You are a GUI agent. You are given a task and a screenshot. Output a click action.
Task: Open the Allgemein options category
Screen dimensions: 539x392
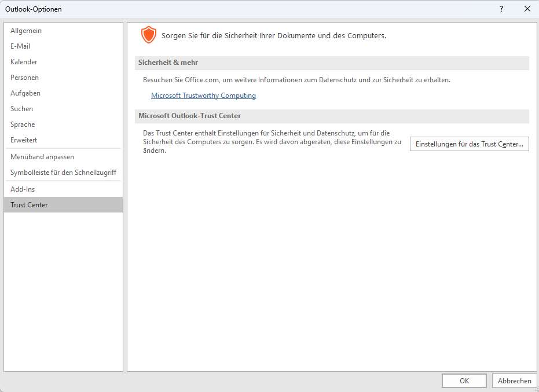63,31
